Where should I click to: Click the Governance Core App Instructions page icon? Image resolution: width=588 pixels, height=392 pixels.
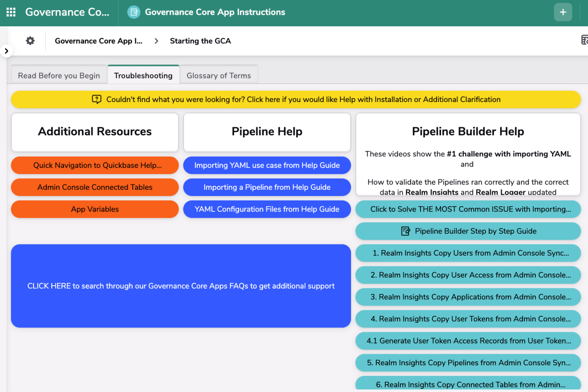[x=133, y=12]
